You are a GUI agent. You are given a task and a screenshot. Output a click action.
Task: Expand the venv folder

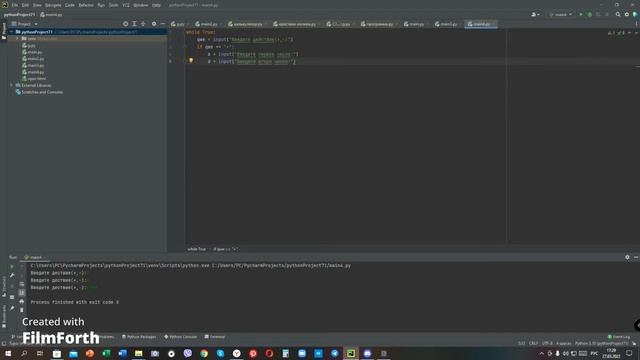pos(18,38)
